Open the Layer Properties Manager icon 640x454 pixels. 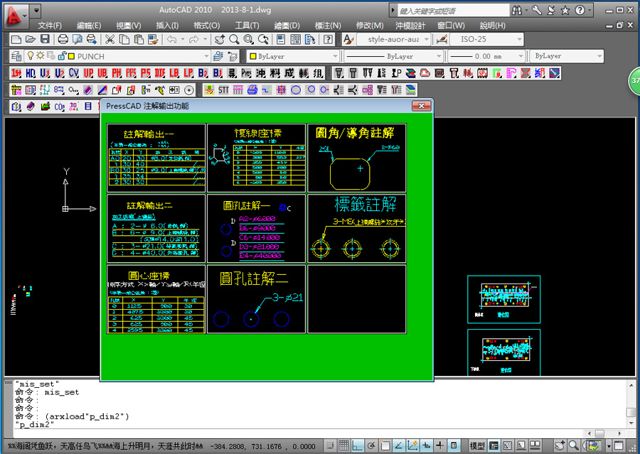pyautogui.click(x=16, y=56)
